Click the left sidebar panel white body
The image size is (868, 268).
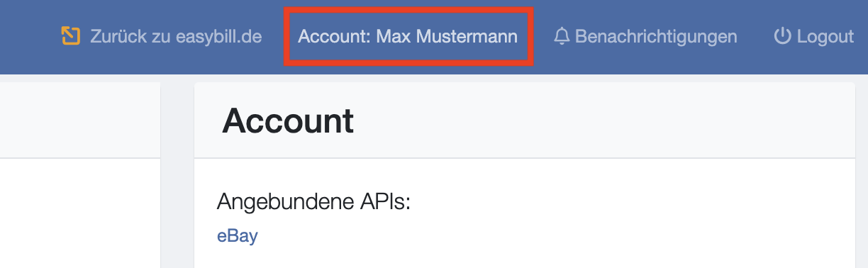point(80,213)
